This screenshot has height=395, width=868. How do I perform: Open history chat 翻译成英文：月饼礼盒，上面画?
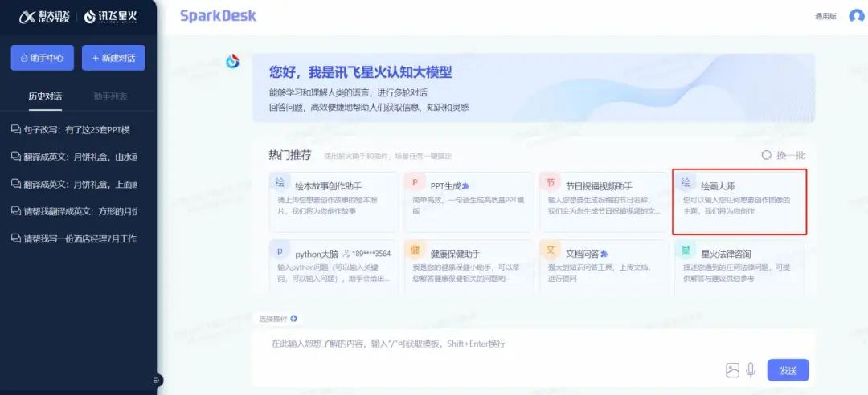coord(74,184)
